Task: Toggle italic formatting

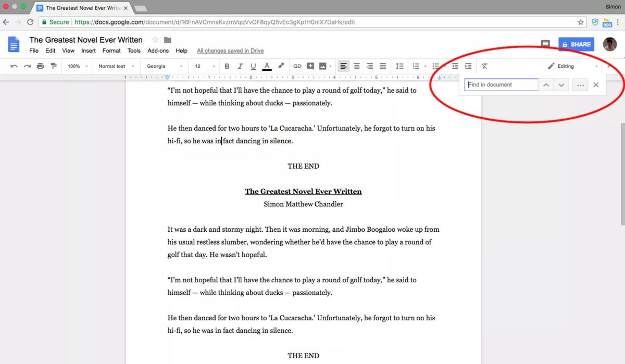Action: (240, 66)
